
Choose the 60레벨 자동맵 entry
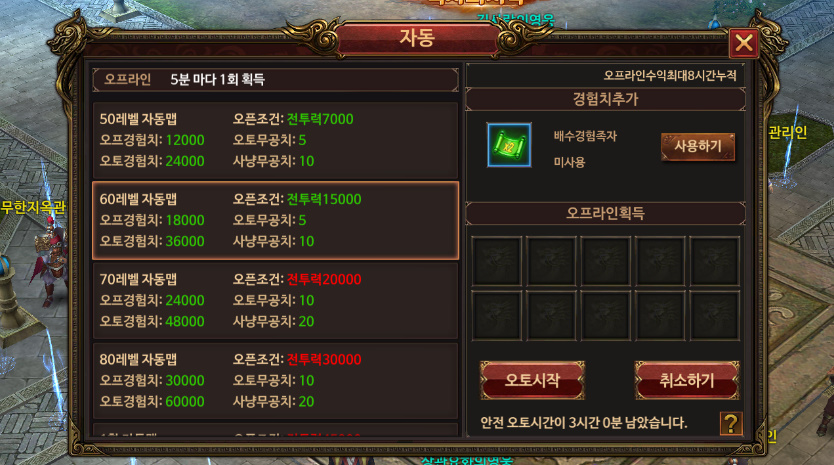275,220
